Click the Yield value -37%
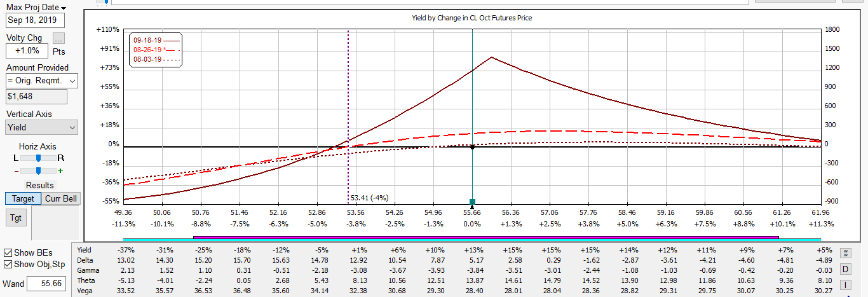Screen dimensions: 868x297 tap(126, 250)
